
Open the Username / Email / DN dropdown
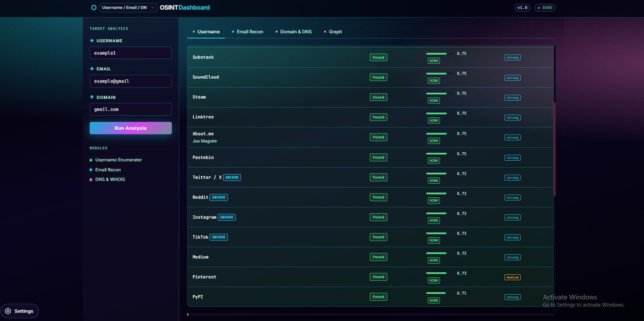[128, 8]
